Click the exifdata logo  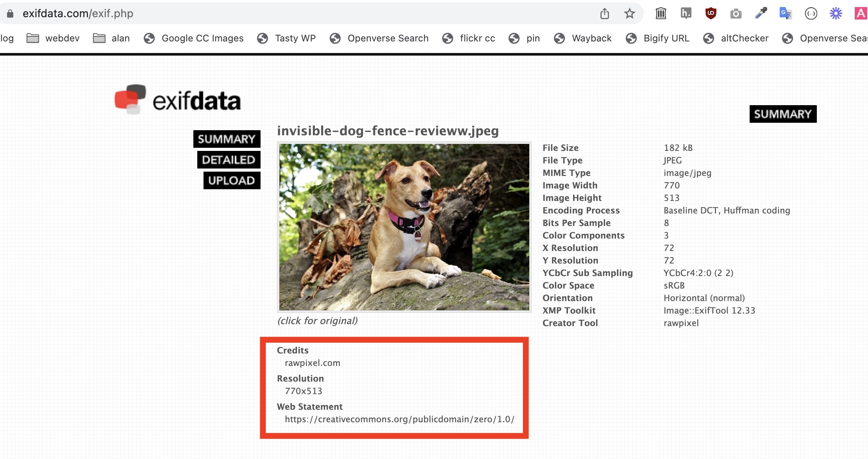(x=178, y=100)
